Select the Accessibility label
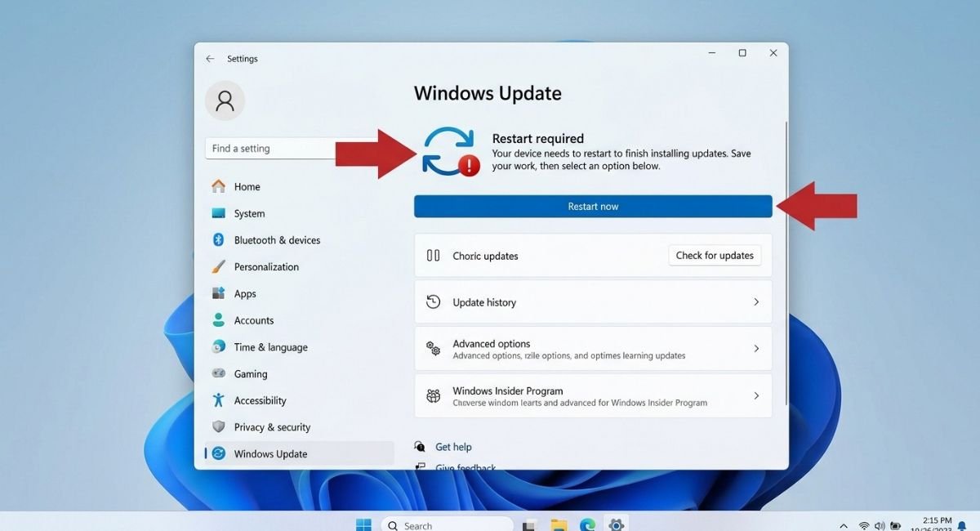980x531 pixels. coord(260,400)
